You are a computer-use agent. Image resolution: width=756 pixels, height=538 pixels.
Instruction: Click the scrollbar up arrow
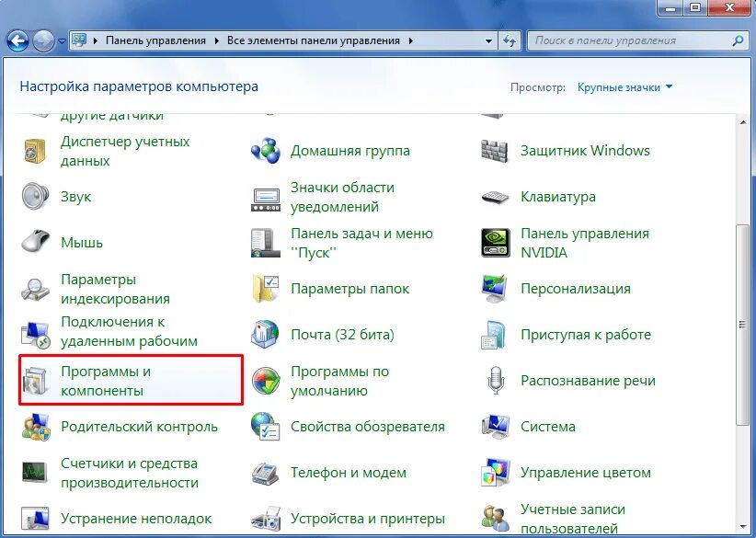click(x=743, y=122)
